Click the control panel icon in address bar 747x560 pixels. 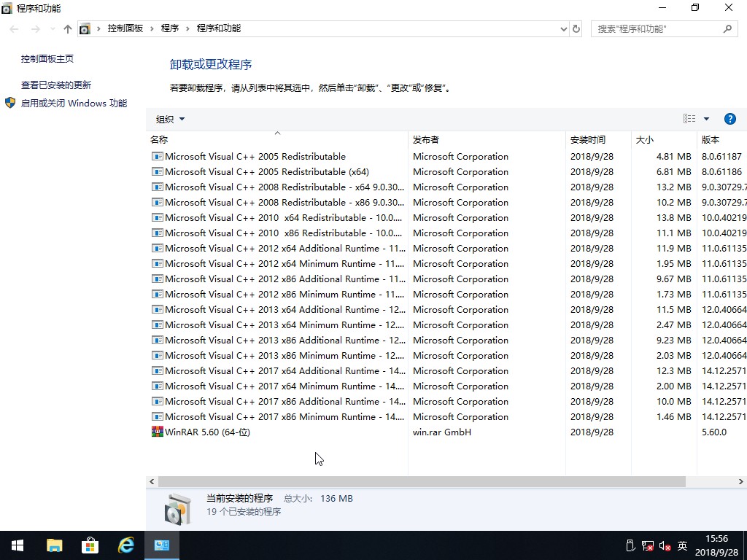tap(85, 28)
